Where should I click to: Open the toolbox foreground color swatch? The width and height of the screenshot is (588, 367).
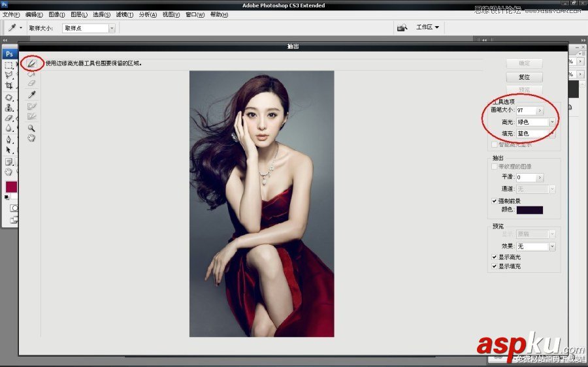(x=11, y=187)
